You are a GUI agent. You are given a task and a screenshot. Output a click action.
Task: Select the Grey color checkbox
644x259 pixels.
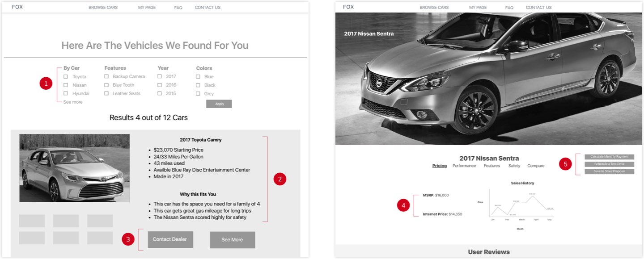coord(198,94)
